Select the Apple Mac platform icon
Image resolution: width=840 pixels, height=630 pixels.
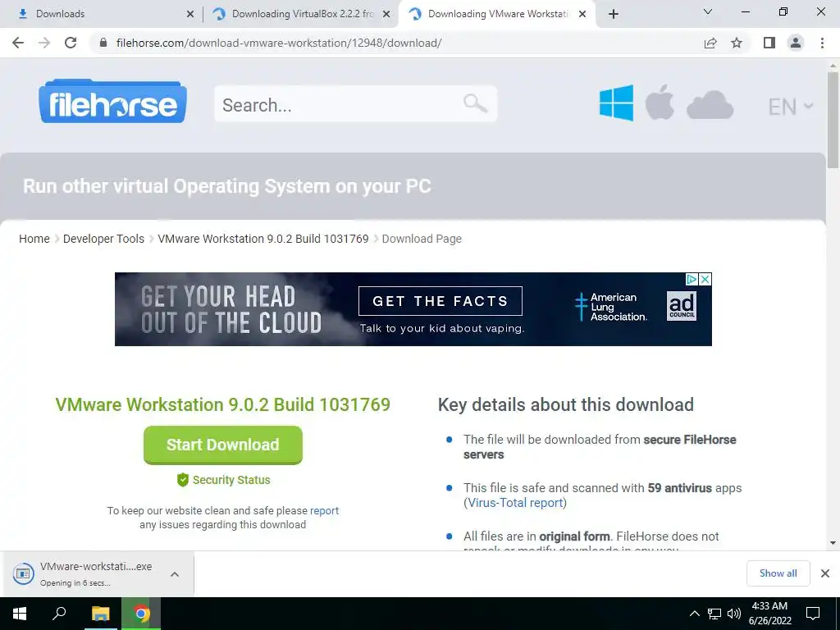(660, 102)
